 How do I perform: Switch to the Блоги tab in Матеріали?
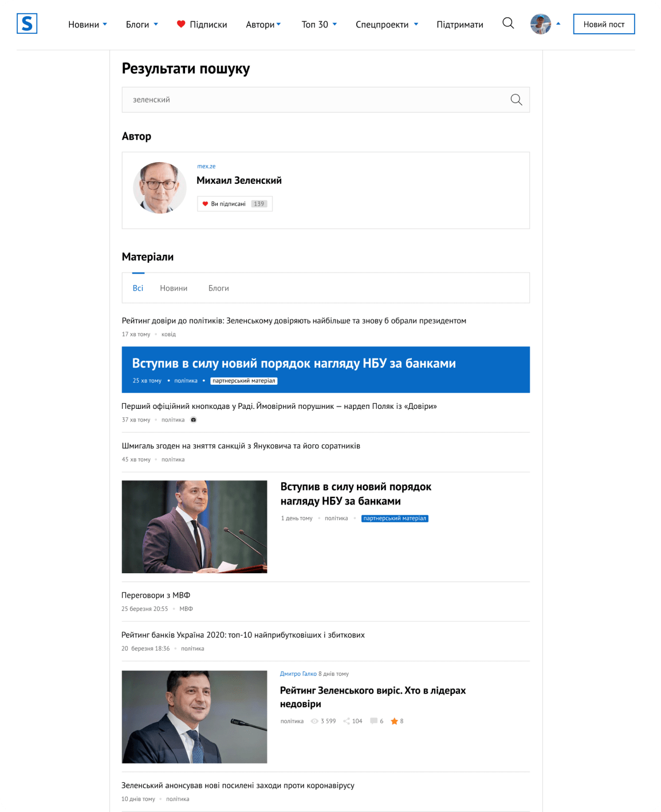[x=219, y=288]
